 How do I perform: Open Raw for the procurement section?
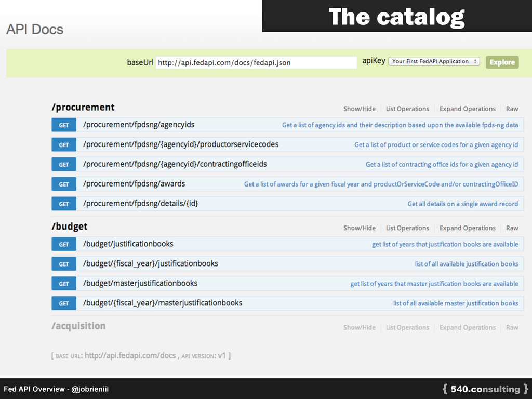(x=512, y=109)
